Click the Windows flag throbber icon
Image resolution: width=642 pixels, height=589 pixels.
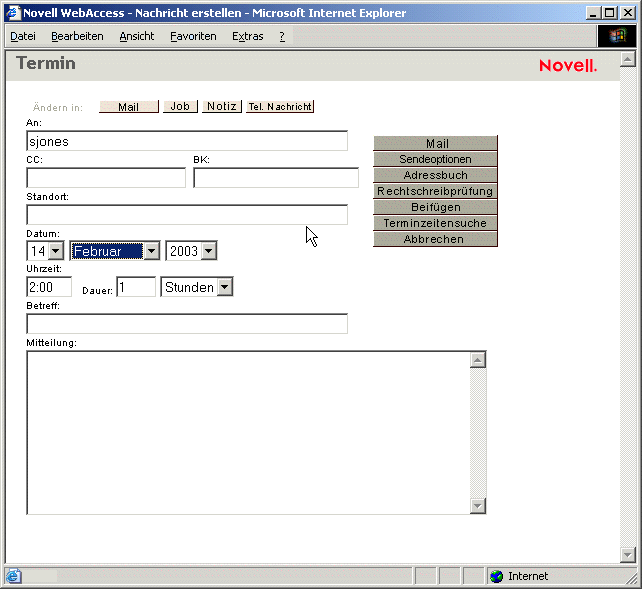click(617, 36)
